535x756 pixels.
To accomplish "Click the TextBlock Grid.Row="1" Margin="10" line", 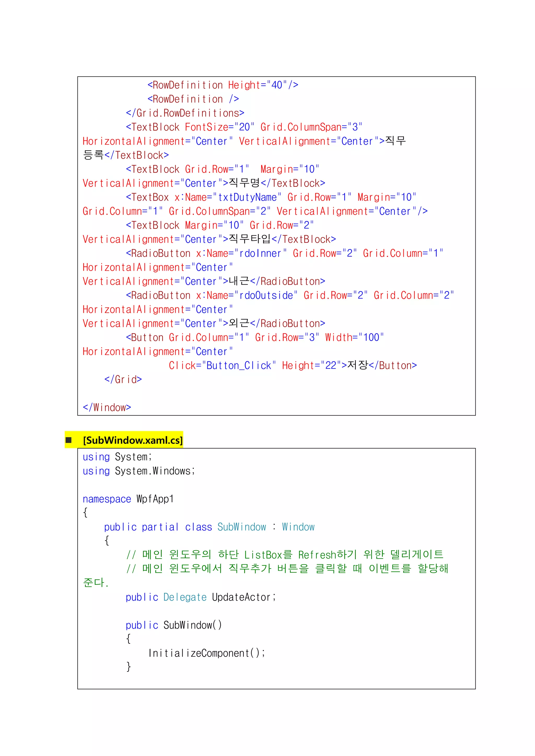I will tap(222, 169).
